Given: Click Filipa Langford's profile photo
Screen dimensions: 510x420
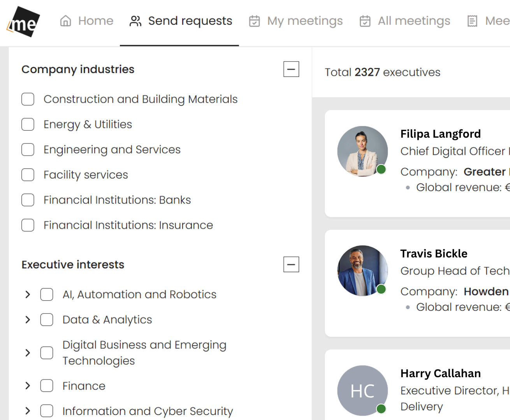Looking at the screenshot, I should [362, 151].
